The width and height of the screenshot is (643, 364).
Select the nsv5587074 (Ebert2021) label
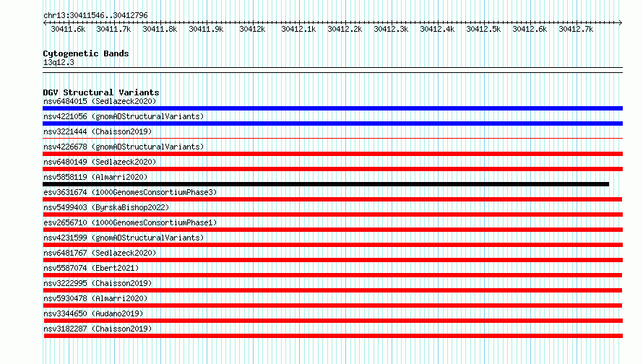pyautogui.click(x=91, y=268)
